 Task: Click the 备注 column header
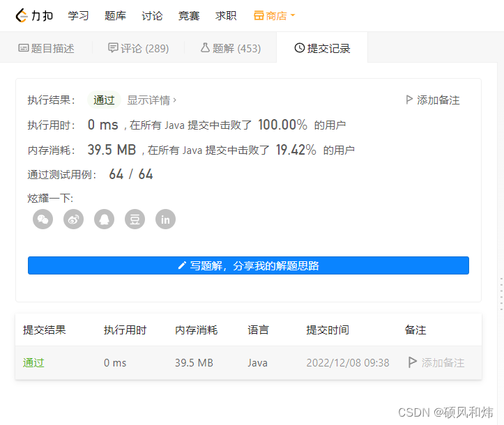[415, 330]
